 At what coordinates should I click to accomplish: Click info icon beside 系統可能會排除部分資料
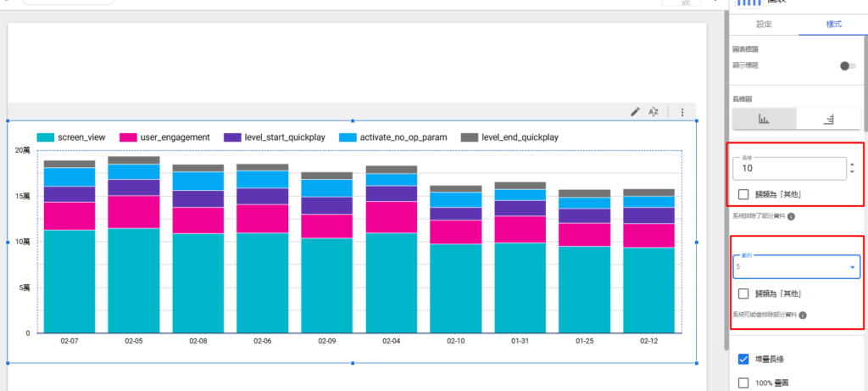(802, 315)
